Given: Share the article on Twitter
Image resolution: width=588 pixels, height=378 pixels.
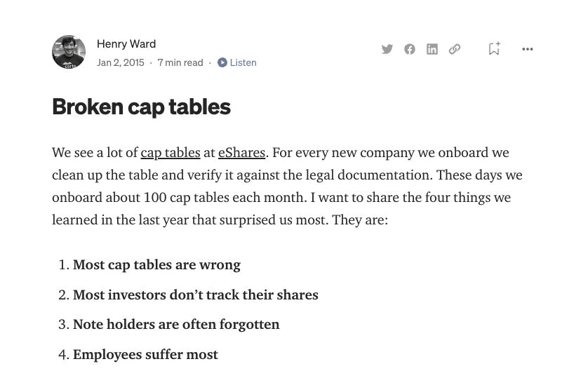Looking at the screenshot, I should [x=387, y=49].
